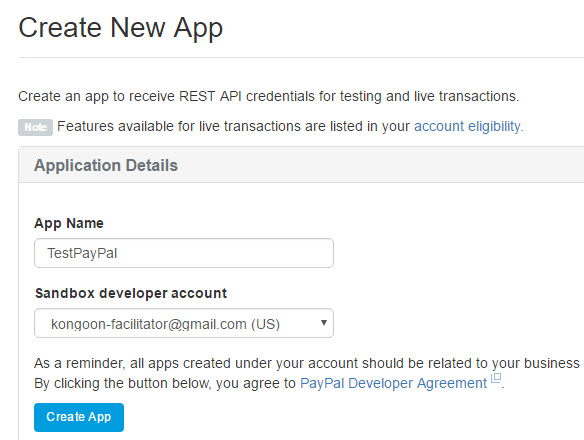Select kongoon-facilitator@gmail.com (US) option text
The image size is (584, 440).
165,324
